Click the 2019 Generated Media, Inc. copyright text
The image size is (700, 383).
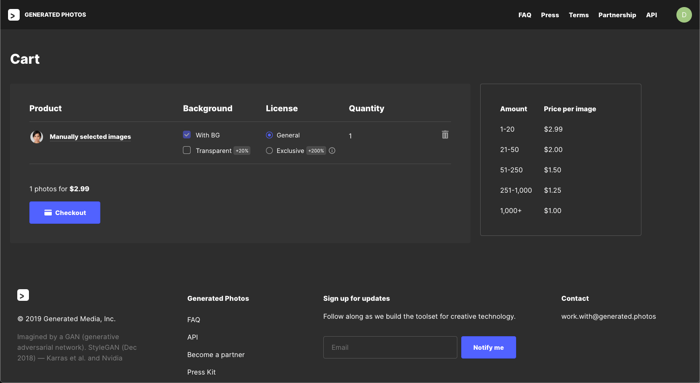pyautogui.click(x=66, y=319)
